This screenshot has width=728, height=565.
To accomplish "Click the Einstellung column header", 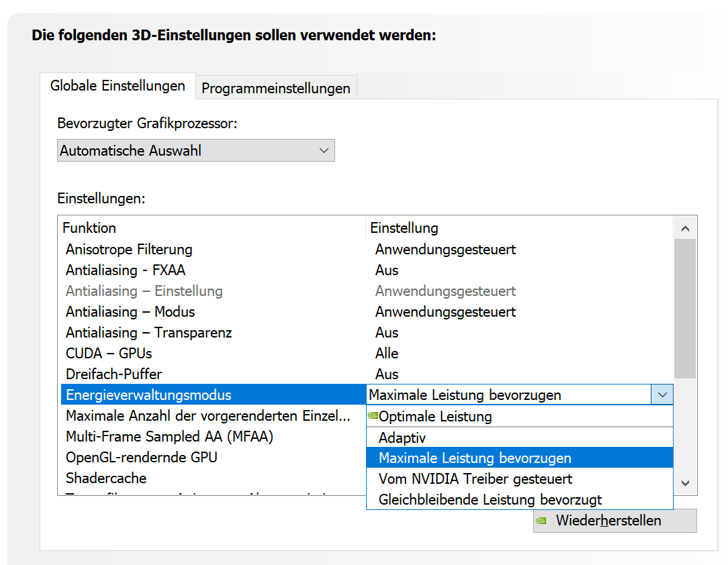I will click(x=520, y=227).
